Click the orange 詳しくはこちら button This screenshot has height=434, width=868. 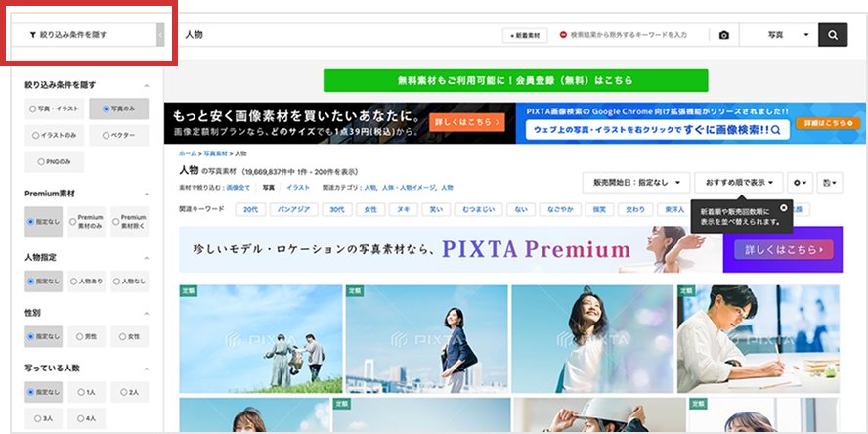[466, 122]
